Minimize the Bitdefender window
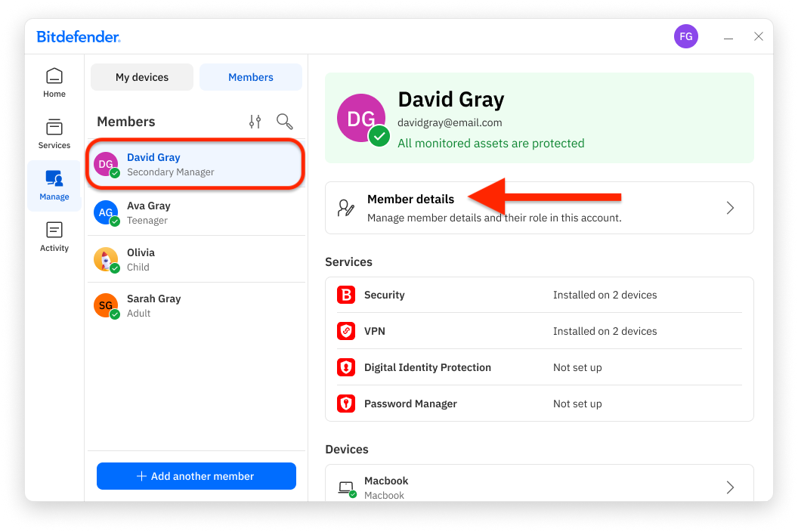 (728, 38)
